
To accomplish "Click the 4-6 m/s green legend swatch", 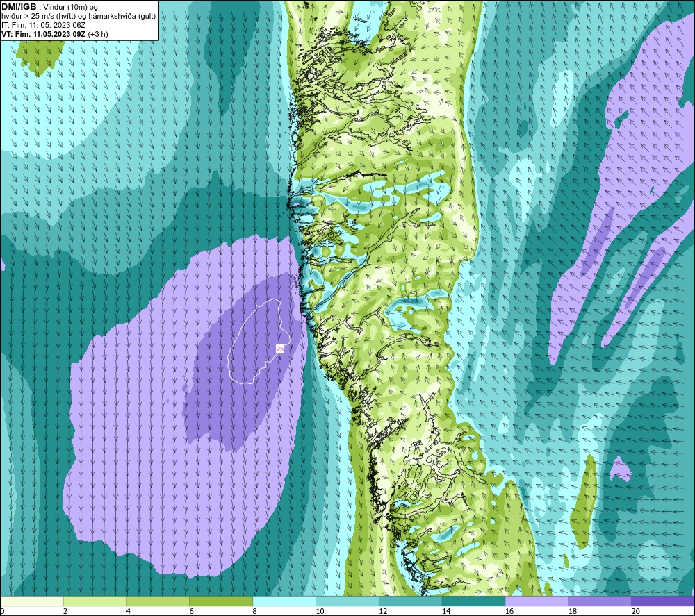I will (x=158, y=601).
